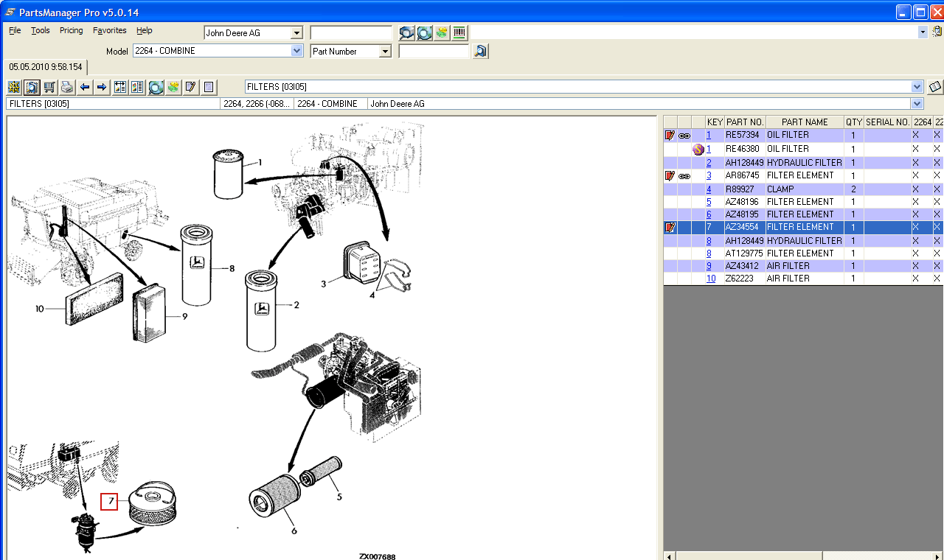
Task: Click callout number 6 in the diagram
Action: pyautogui.click(x=294, y=531)
